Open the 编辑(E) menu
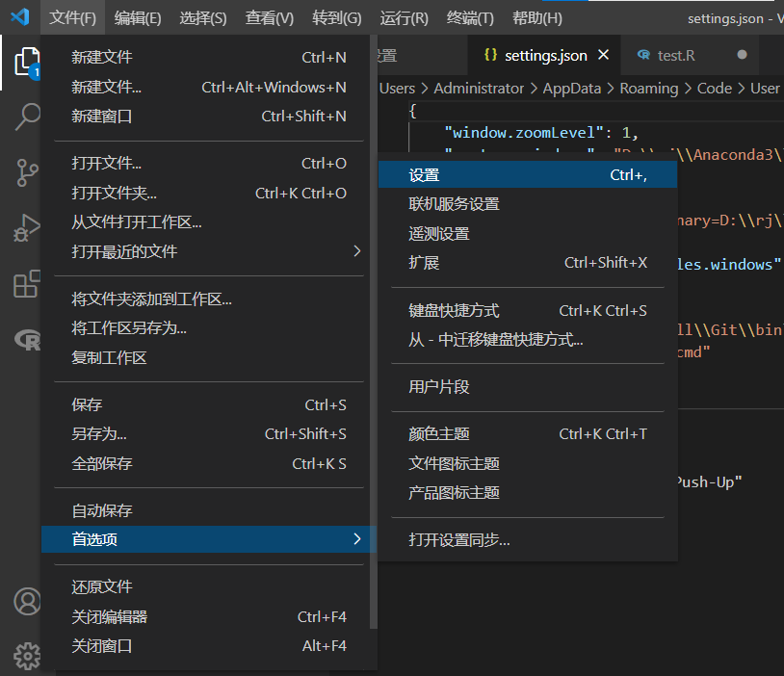The width and height of the screenshot is (784, 676). pyautogui.click(x=139, y=17)
